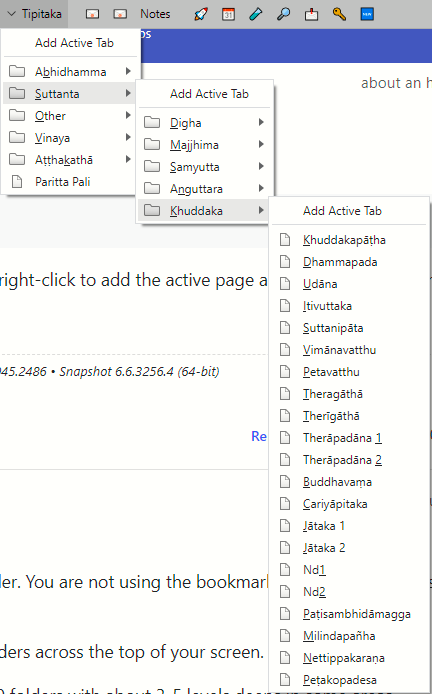
Task: Open the Peṭakopadesa bookmark
Action: click(349, 680)
